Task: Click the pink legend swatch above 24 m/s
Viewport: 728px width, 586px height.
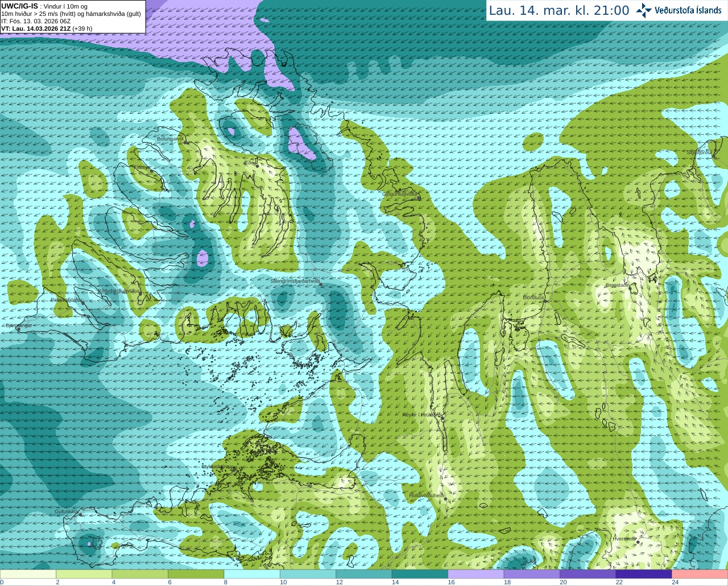Action: pos(700,574)
